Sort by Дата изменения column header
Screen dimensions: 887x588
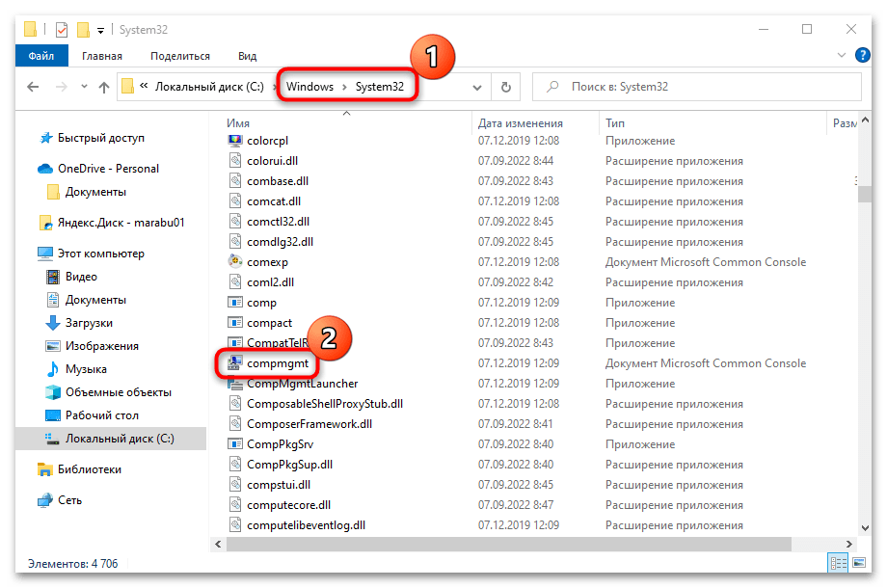click(x=521, y=123)
